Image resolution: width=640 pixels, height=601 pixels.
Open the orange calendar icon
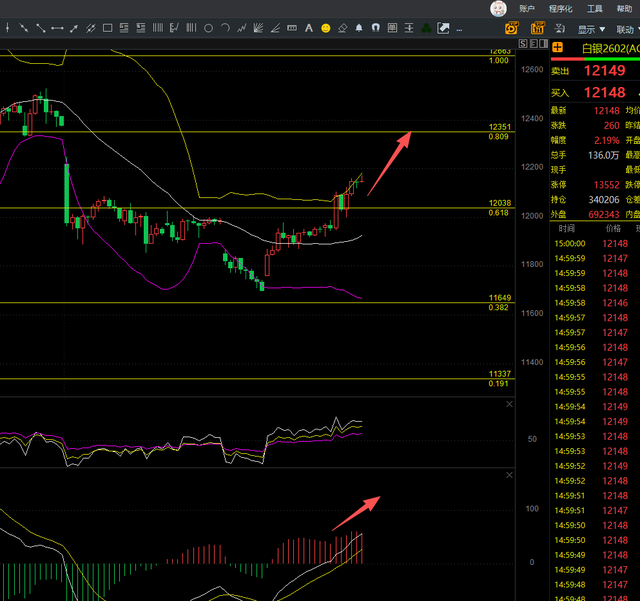click(538, 28)
